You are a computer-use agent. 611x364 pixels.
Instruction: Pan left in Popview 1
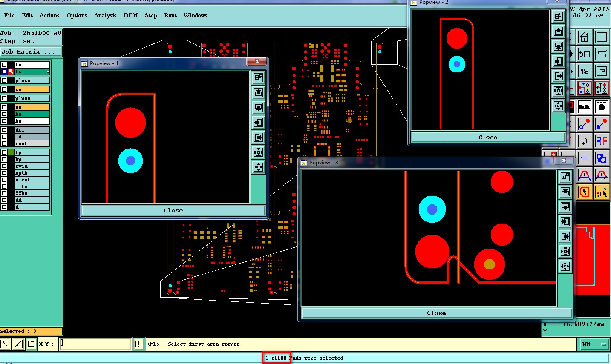[x=259, y=123]
